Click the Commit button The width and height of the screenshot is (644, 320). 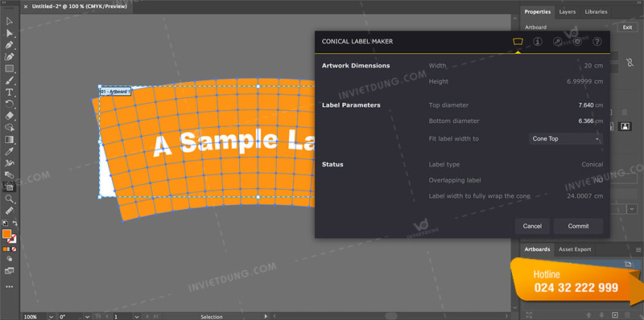[x=578, y=226]
